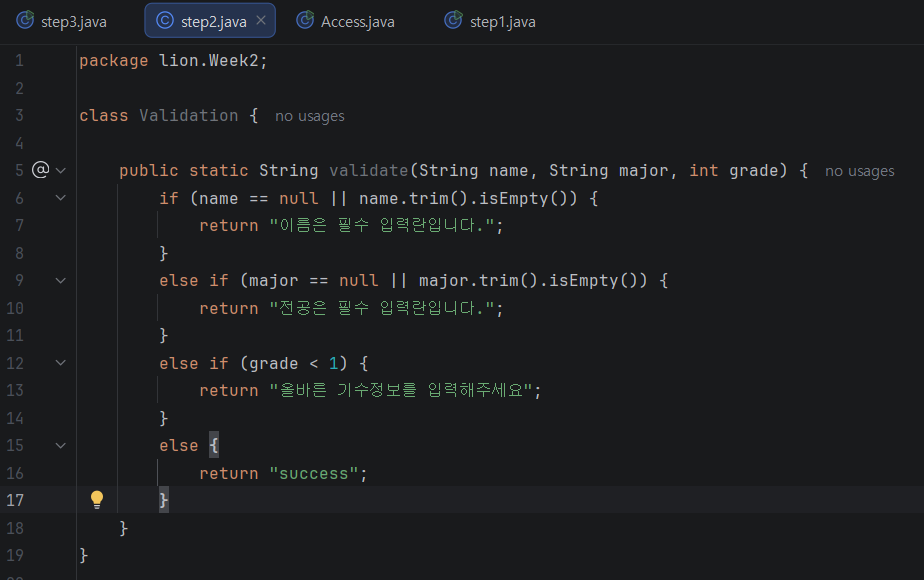924x580 pixels.
Task: Click the 'Validation' class name
Action: pyautogui.click(x=189, y=116)
